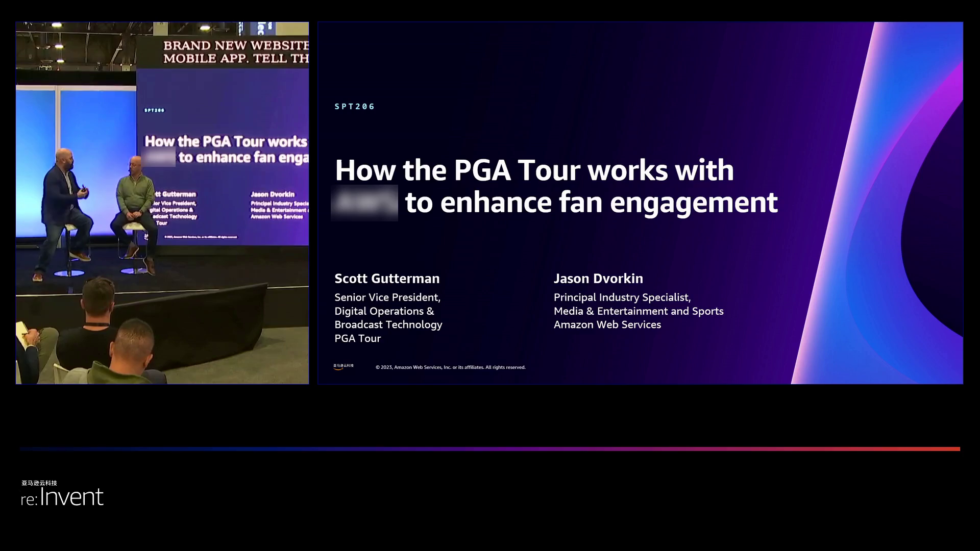Click the colored progress bar near the bottom

click(x=490, y=448)
